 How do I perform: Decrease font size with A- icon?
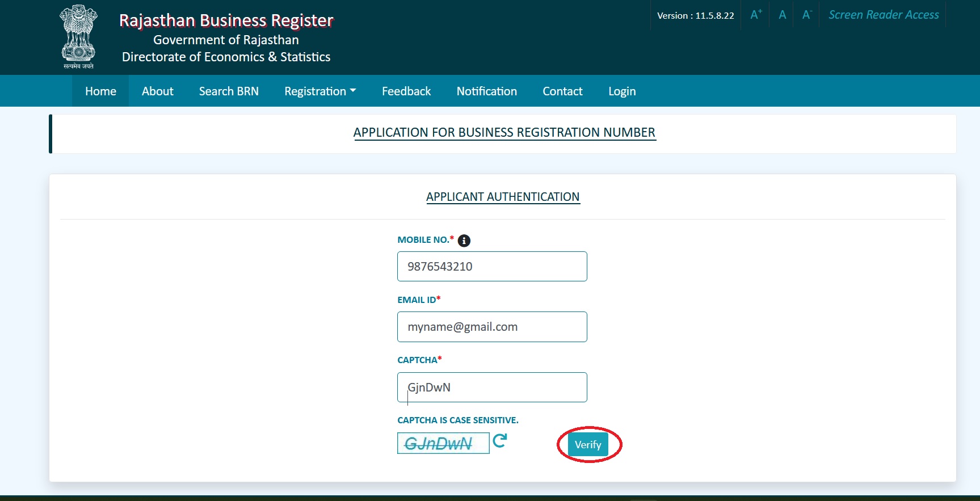(x=806, y=15)
